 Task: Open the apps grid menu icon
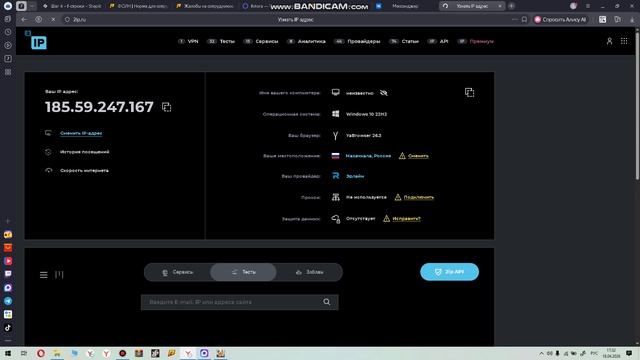pos(624,41)
